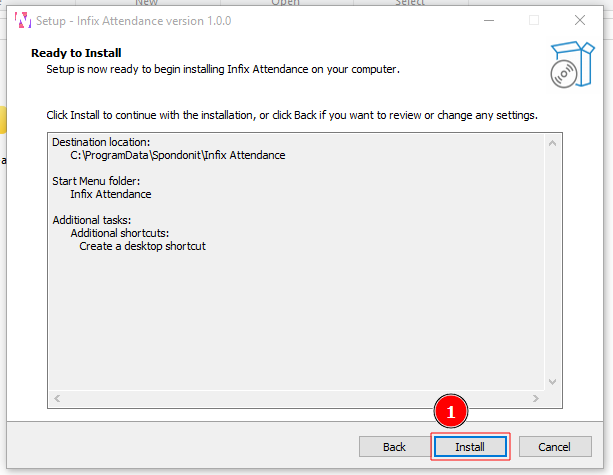
Task: Minimize the Setup window
Action: coord(489,20)
